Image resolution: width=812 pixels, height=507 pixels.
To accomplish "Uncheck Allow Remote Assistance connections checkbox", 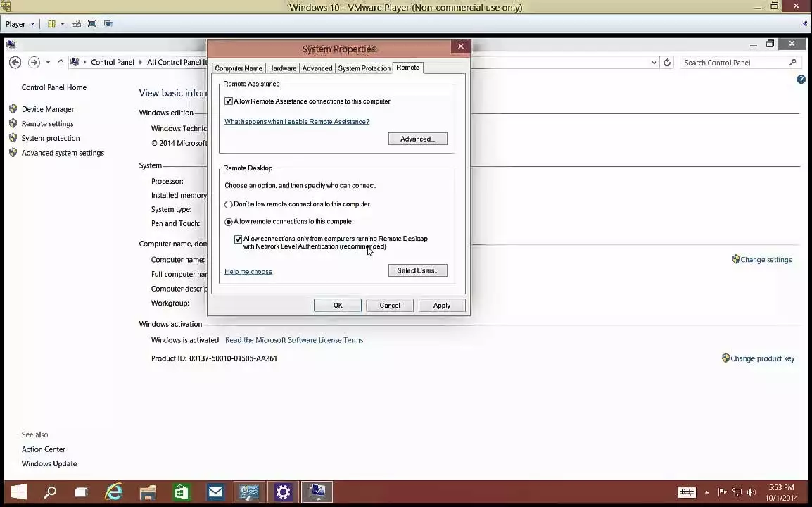I will pos(229,101).
